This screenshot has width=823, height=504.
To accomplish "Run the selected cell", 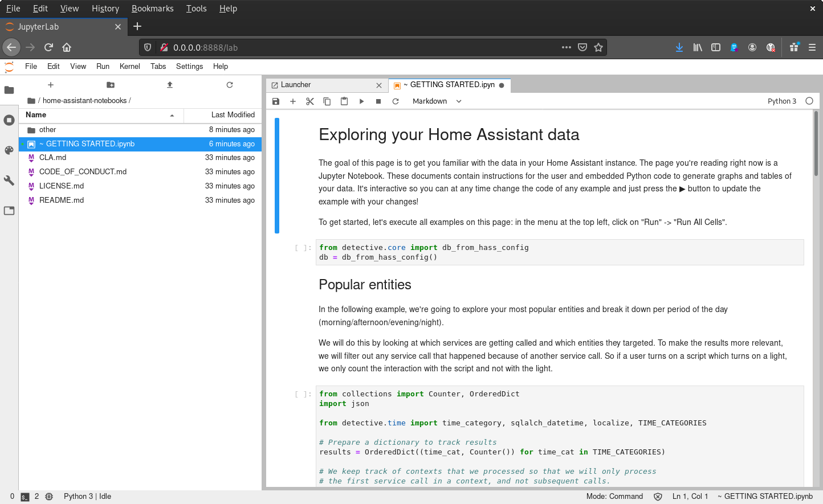I will [x=361, y=101].
